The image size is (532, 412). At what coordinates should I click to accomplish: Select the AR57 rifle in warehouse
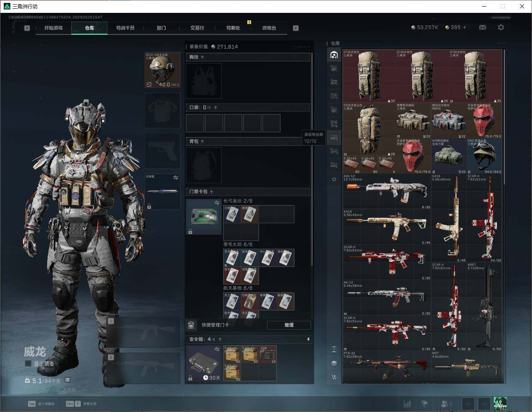485,307
